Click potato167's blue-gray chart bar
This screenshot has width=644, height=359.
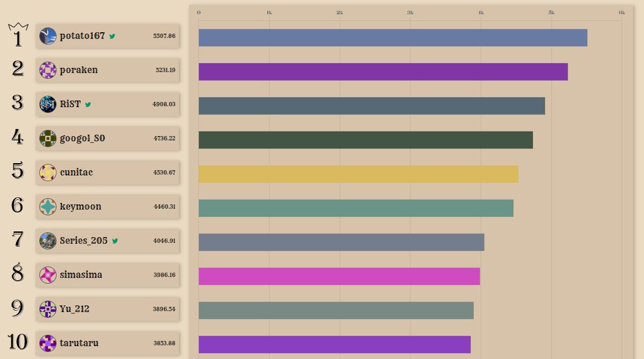tap(393, 38)
